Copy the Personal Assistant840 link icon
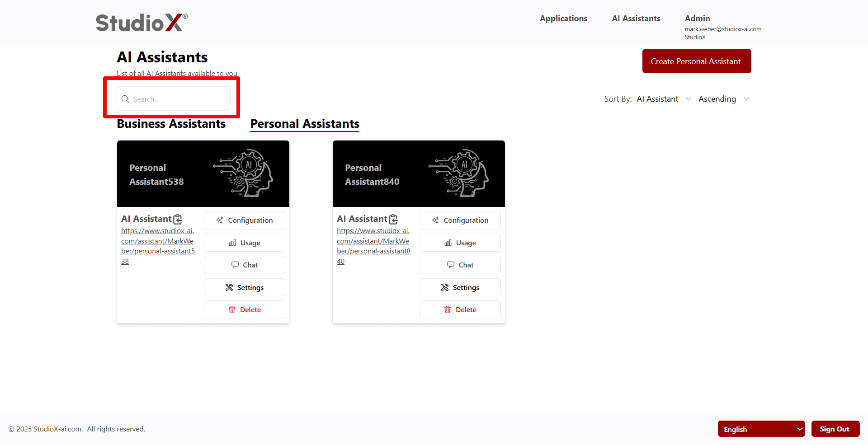Screen dimensions: 868x445 [x=393, y=219]
